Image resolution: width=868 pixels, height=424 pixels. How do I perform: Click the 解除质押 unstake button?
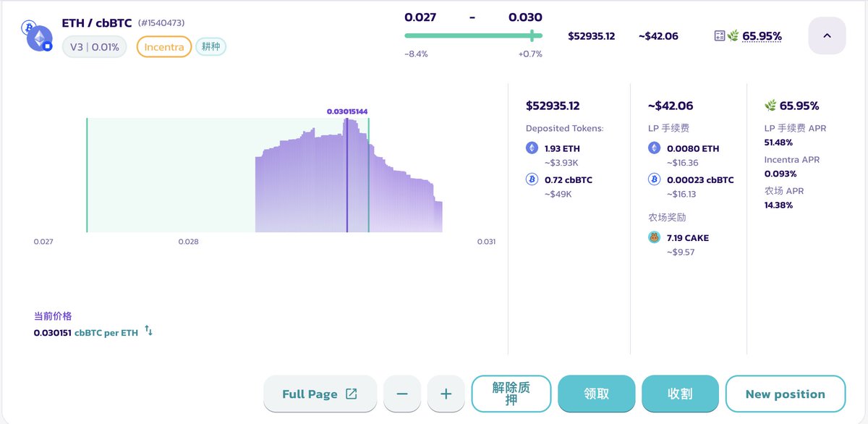(x=511, y=394)
